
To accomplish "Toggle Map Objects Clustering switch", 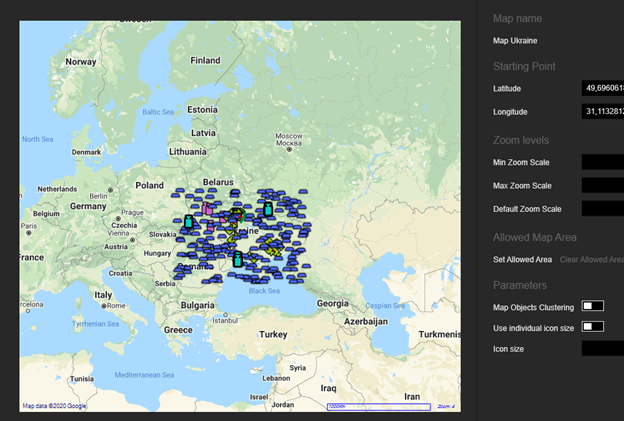I will 593,306.
